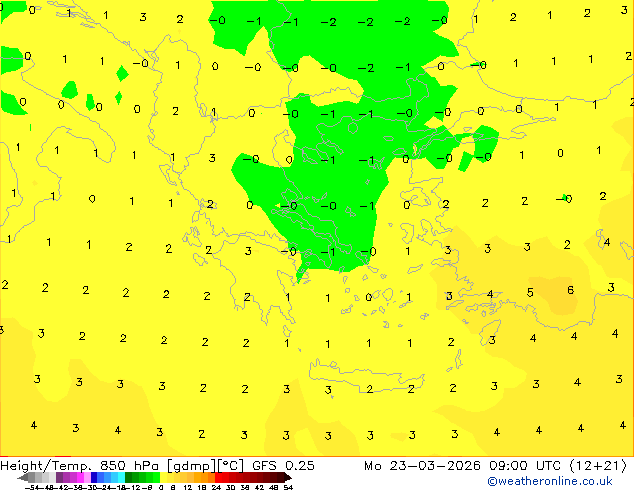Click the '[gdmp][°C]' units label
The image size is (634, 490).
coord(205,466)
